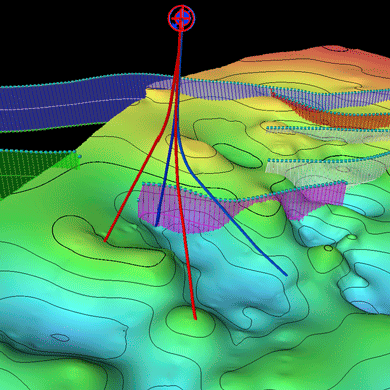Click the red circular wellhead marker

point(181,18)
